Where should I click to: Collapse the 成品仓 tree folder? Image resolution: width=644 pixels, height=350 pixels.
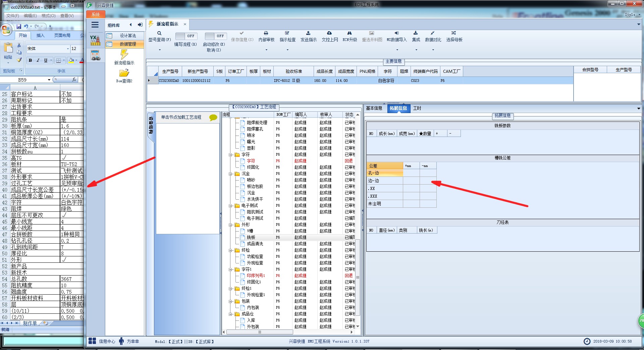[230, 314]
